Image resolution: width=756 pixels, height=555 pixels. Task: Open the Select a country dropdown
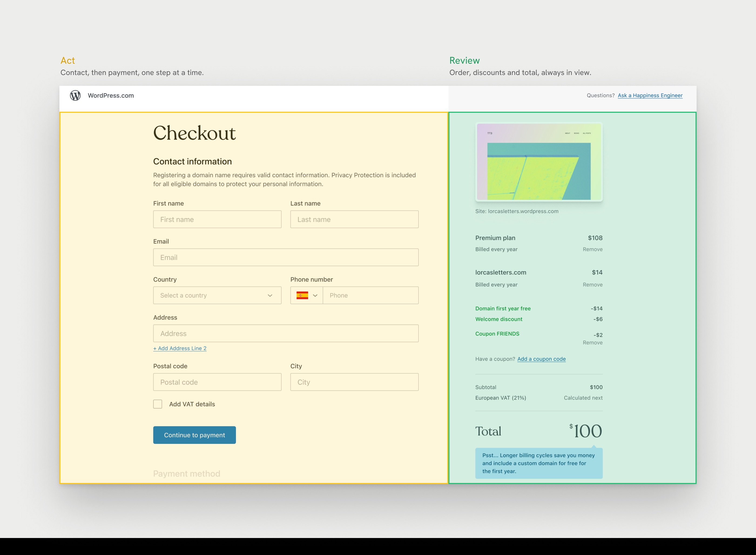coord(217,295)
